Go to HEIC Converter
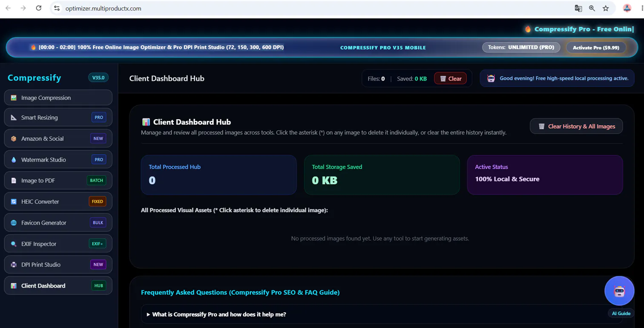 58,201
